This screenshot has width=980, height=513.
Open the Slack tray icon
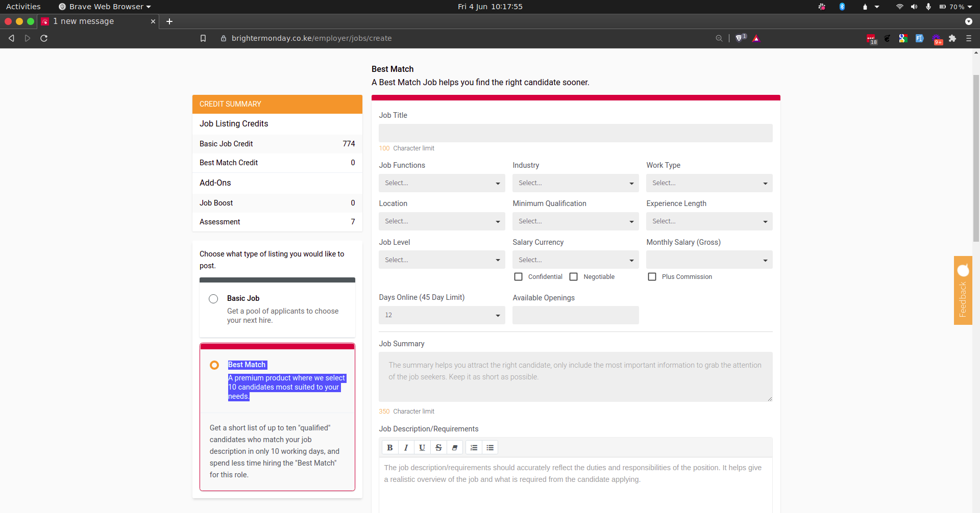[822, 7]
